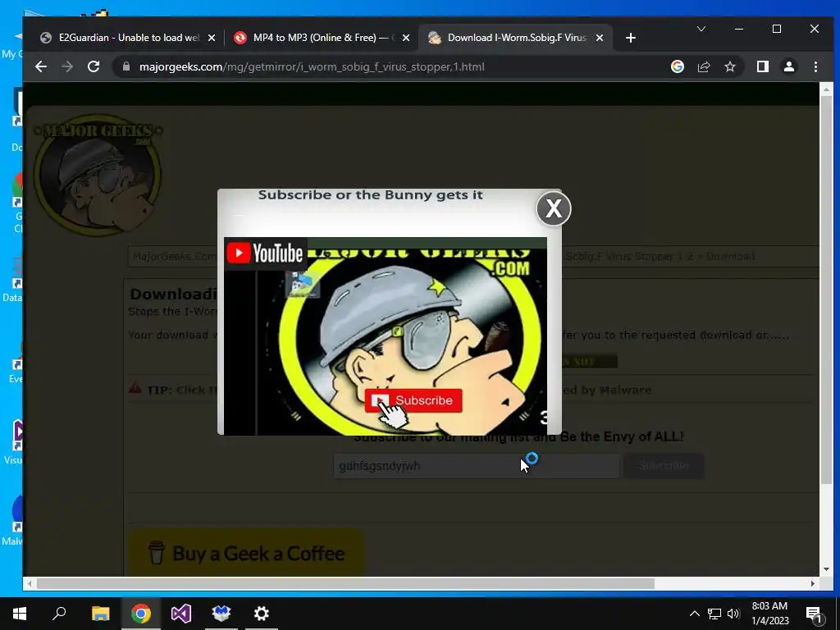Open Windows taskbar search
The height and width of the screenshot is (630, 840).
59,614
